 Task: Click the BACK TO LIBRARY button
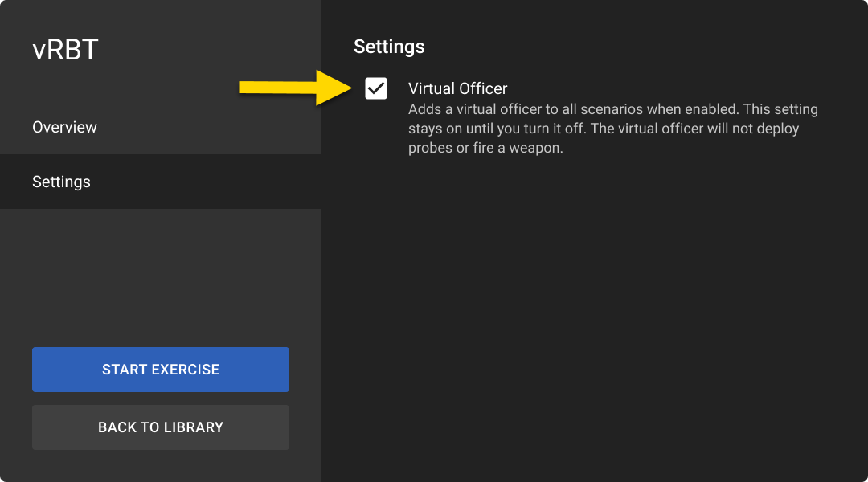[x=161, y=427]
